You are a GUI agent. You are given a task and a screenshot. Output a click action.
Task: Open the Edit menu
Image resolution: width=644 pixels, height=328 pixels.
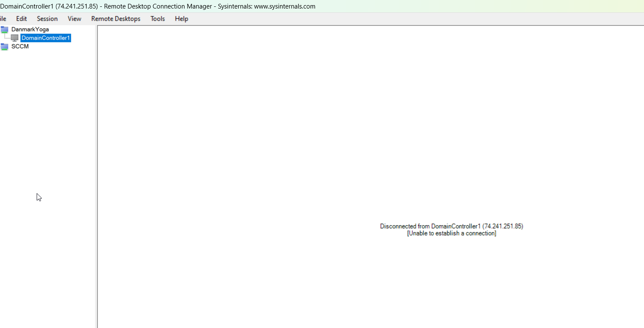[21, 19]
